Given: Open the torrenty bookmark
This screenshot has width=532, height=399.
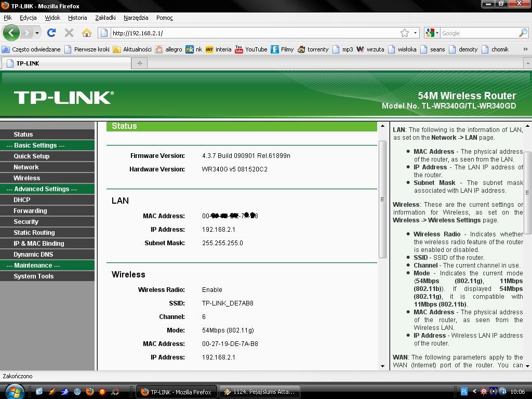Looking at the screenshot, I should click(x=313, y=49).
